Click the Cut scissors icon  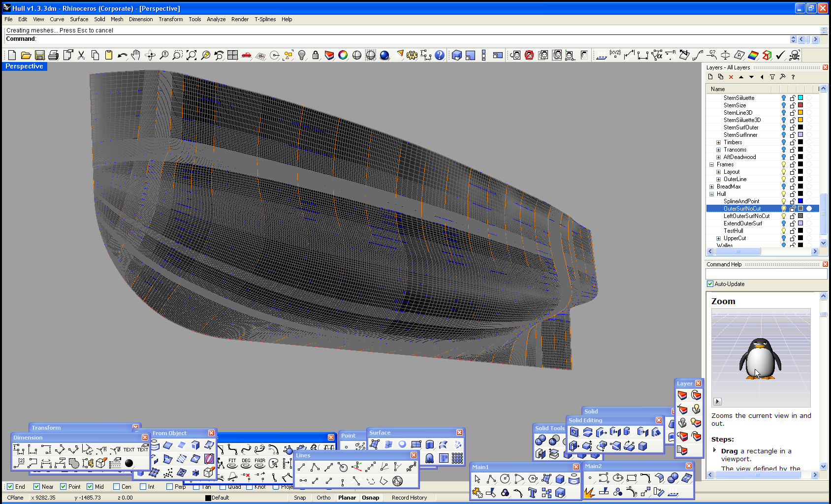81,55
